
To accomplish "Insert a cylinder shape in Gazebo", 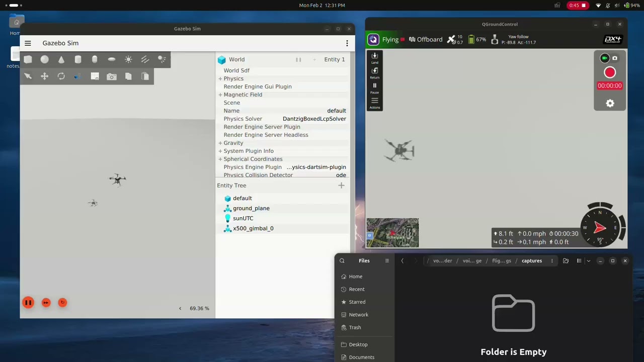I will [x=78, y=59].
